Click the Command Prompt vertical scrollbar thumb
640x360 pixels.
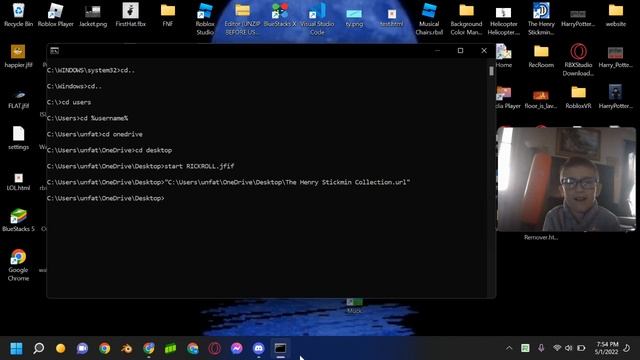[x=491, y=71]
